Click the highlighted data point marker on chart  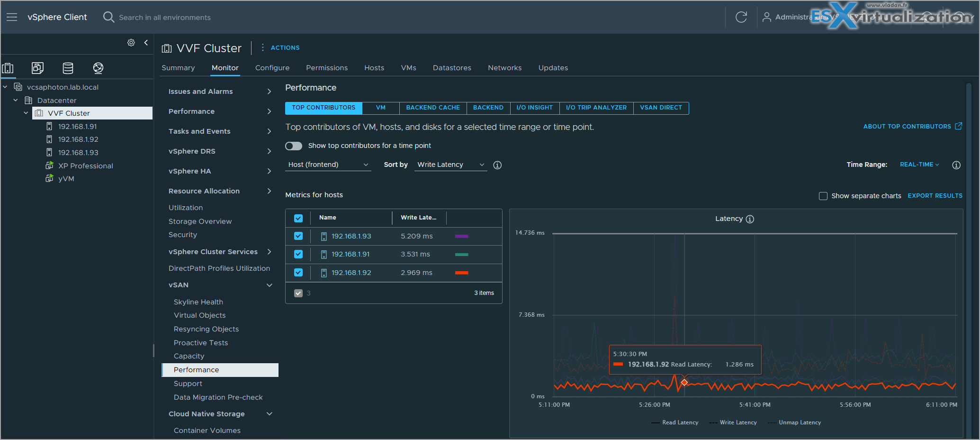[684, 382]
